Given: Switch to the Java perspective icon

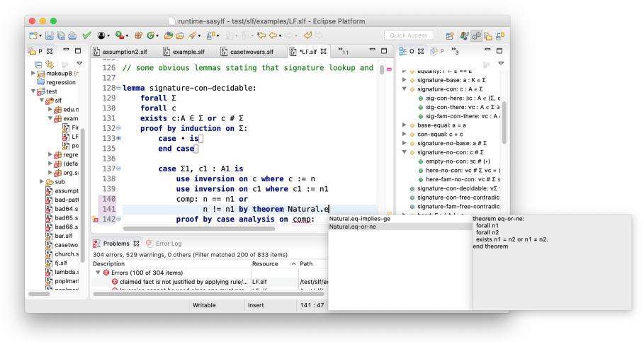Looking at the screenshot, I should click(x=465, y=36).
